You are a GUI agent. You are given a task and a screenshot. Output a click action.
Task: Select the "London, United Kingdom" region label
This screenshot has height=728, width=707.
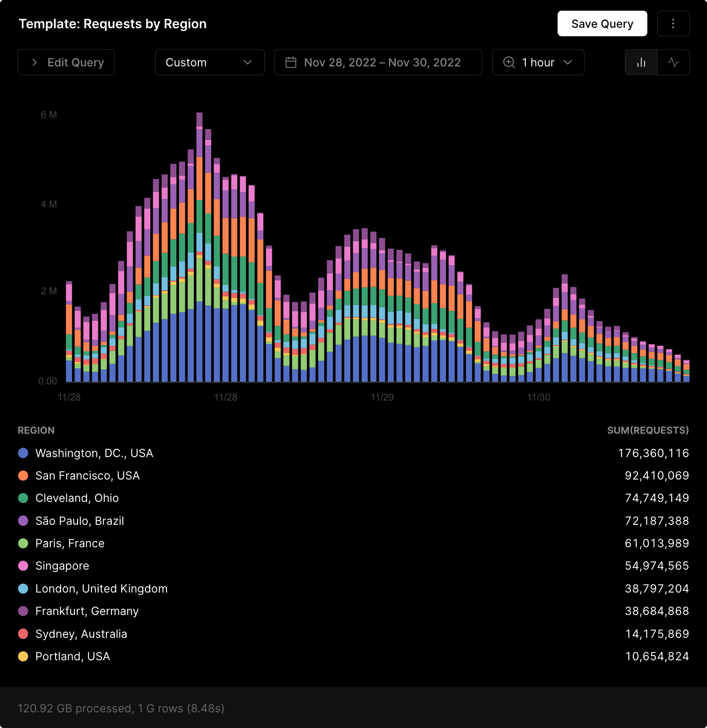tap(101, 589)
